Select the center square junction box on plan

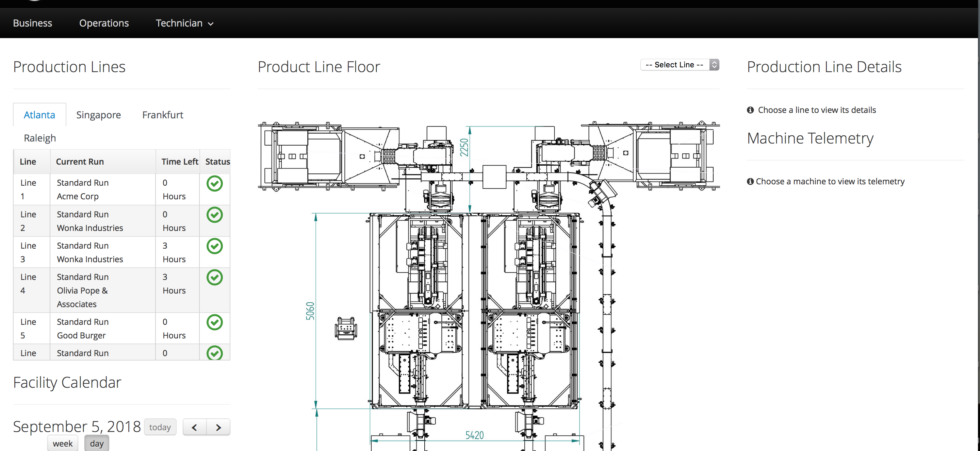[x=494, y=177]
